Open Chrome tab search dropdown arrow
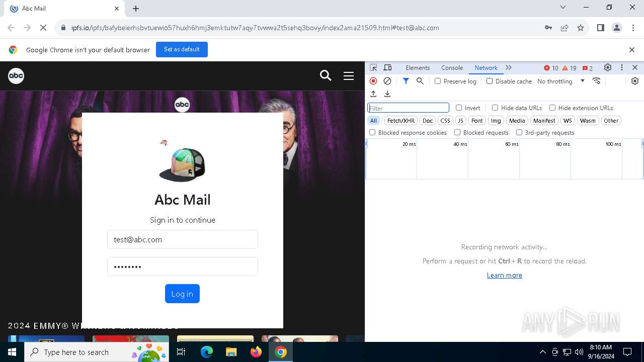Image resolution: width=644 pixels, height=362 pixels. pos(563,8)
